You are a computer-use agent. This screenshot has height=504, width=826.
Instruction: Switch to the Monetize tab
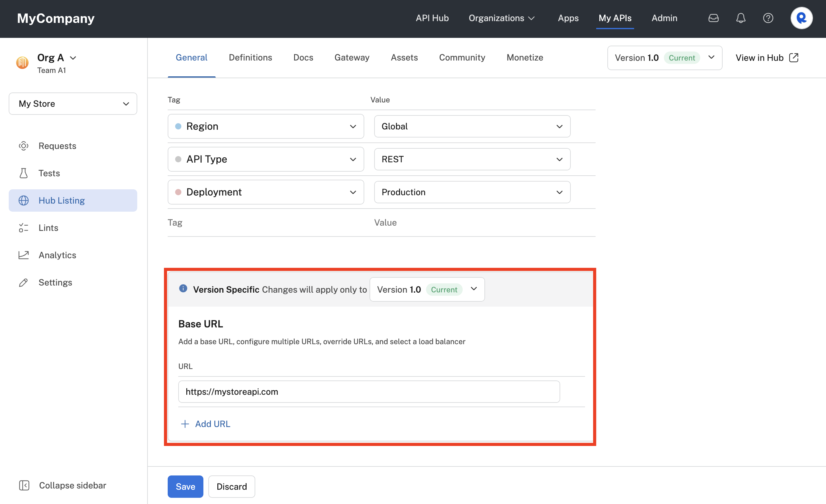pos(524,58)
